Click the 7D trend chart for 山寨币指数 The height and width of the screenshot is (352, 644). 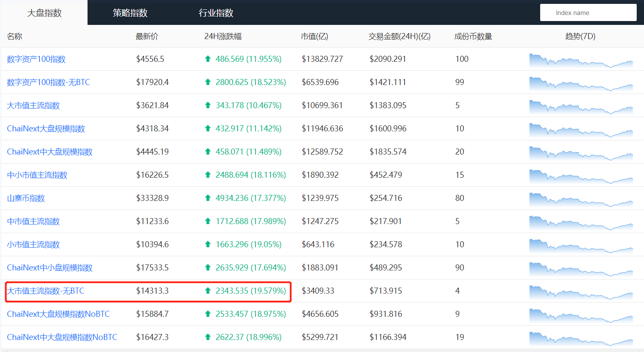pyautogui.click(x=581, y=200)
